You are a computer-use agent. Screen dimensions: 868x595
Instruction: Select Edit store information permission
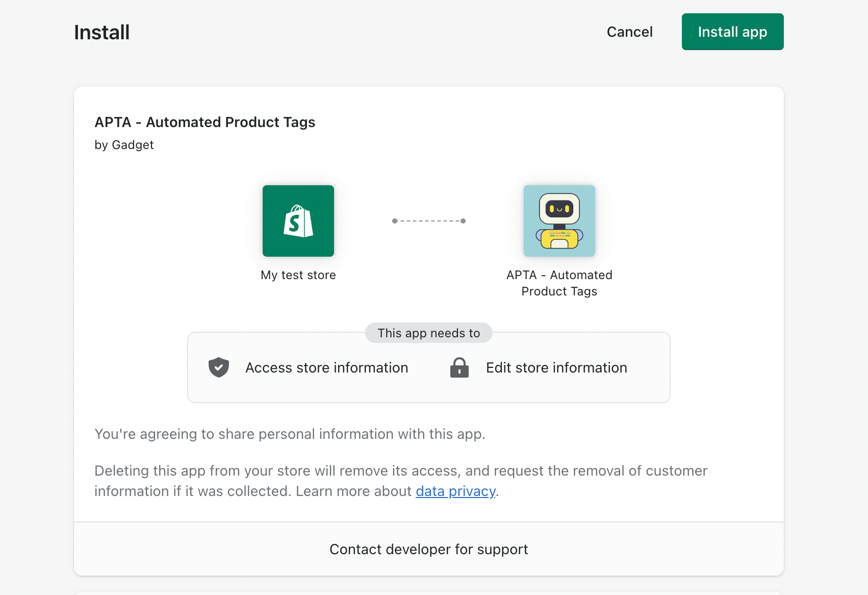pyautogui.click(x=556, y=367)
